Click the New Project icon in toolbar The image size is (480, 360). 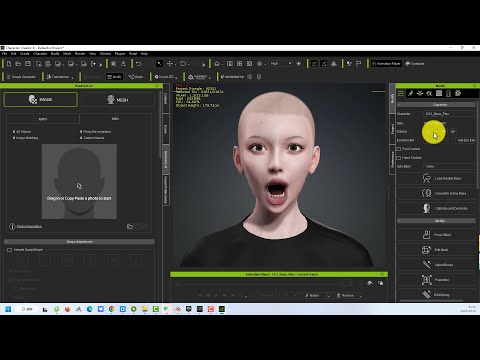pyautogui.click(x=9, y=63)
